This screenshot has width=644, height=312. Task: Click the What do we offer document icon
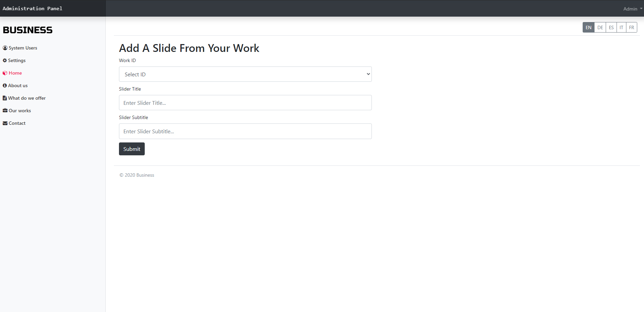5,98
